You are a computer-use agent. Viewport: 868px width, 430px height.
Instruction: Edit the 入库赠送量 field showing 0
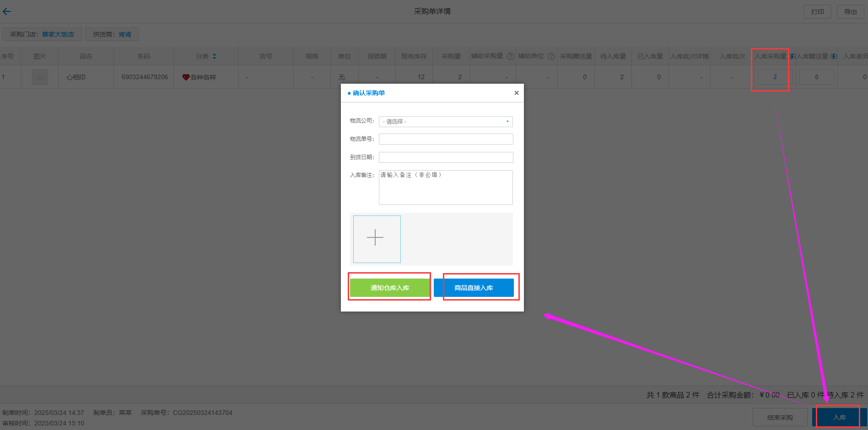pos(816,77)
